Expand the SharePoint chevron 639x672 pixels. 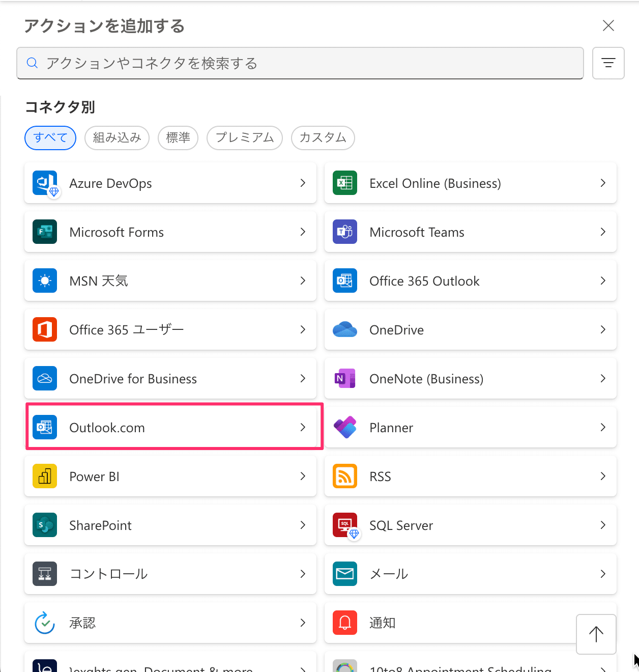[x=303, y=525]
